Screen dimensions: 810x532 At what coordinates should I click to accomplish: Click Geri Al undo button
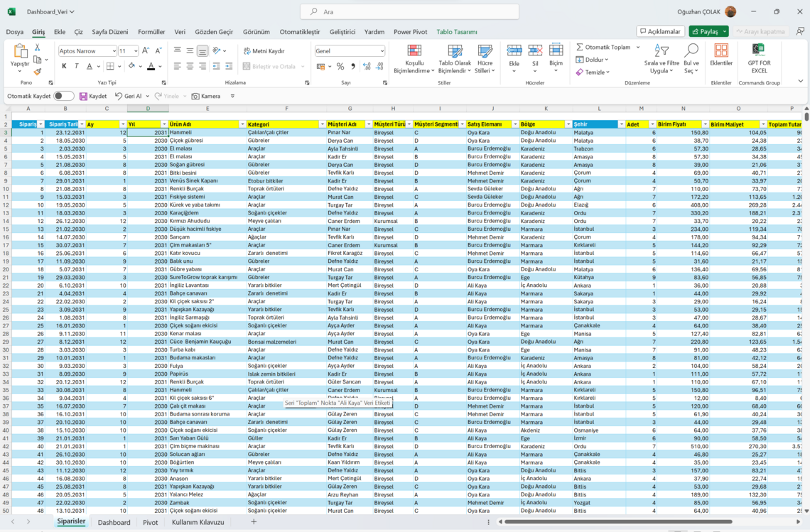pyautogui.click(x=128, y=96)
